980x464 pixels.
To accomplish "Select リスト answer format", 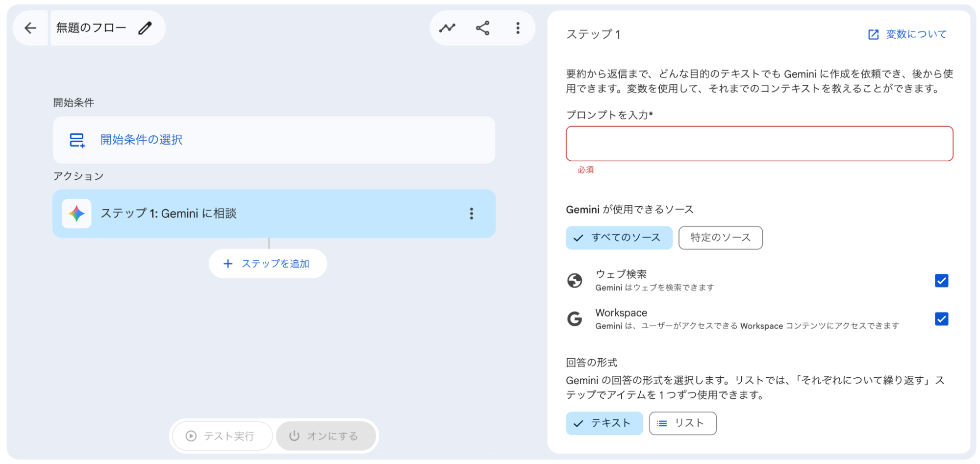I will [x=682, y=423].
